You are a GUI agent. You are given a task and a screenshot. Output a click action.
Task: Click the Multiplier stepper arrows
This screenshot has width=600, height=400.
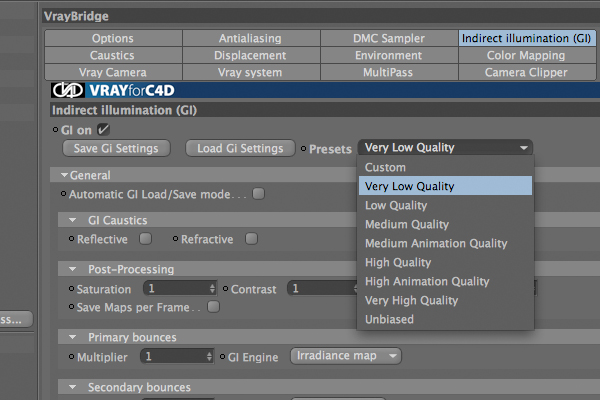pyautogui.click(x=209, y=357)
